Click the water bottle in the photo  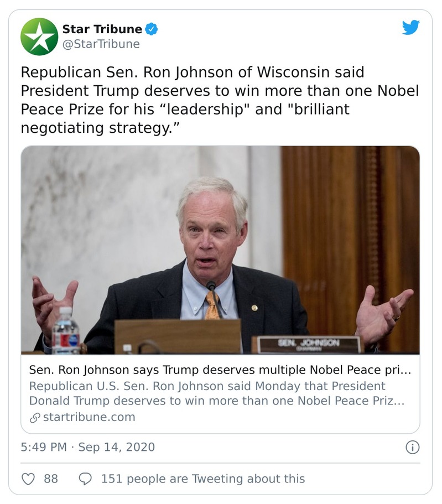click(66, 331)
